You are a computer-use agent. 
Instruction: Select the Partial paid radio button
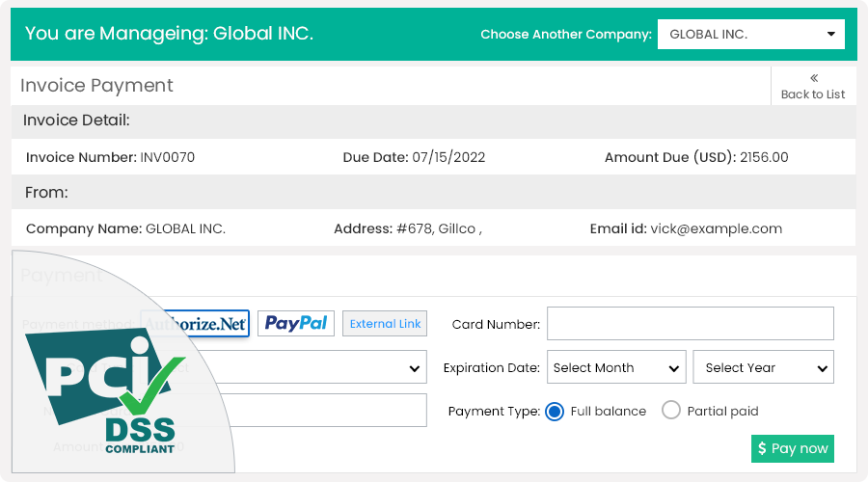pyautogui.click(x=671, y=411)
